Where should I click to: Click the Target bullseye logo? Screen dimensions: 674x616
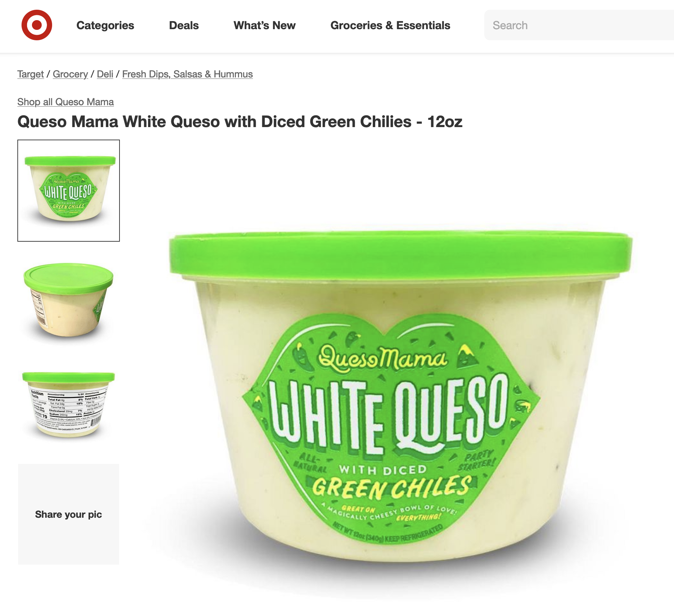coord(37,25)
